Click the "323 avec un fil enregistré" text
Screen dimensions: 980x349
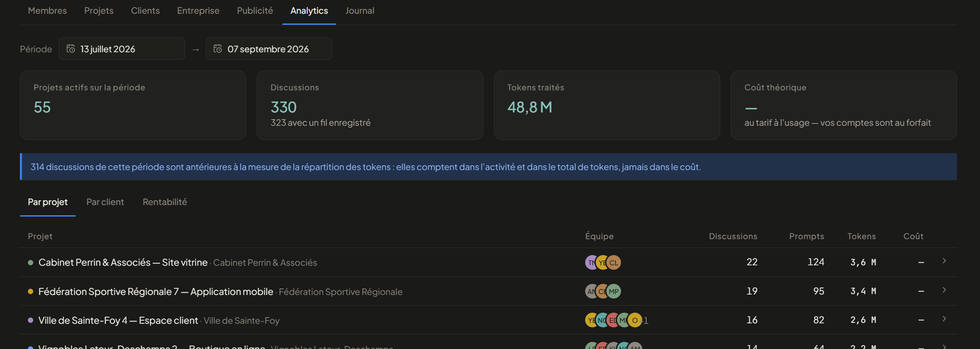320,123
